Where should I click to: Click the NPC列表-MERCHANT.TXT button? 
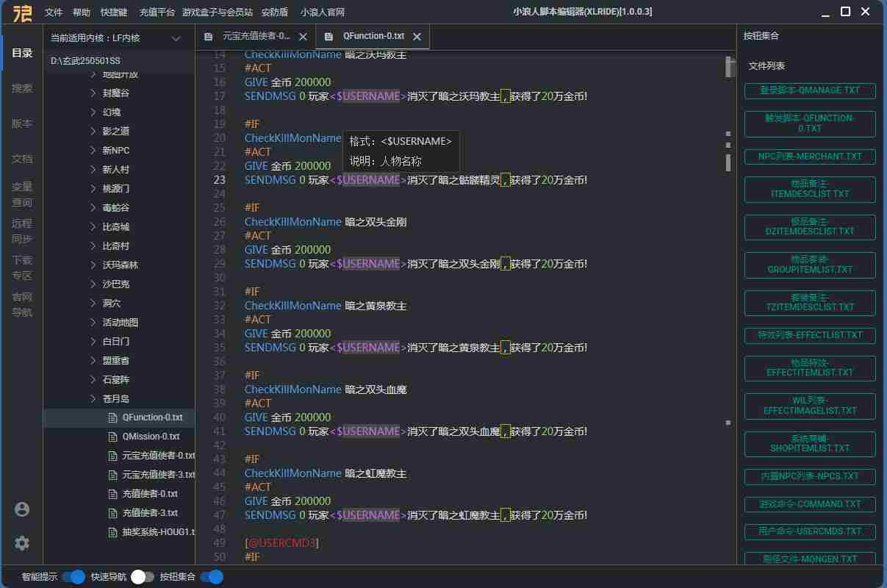810,157
